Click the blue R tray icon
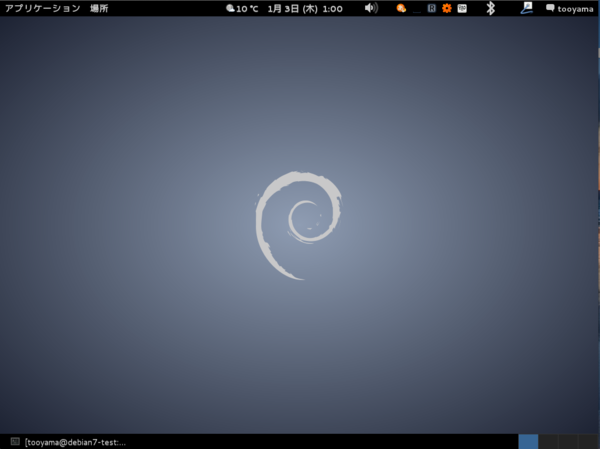 point(432,8)
